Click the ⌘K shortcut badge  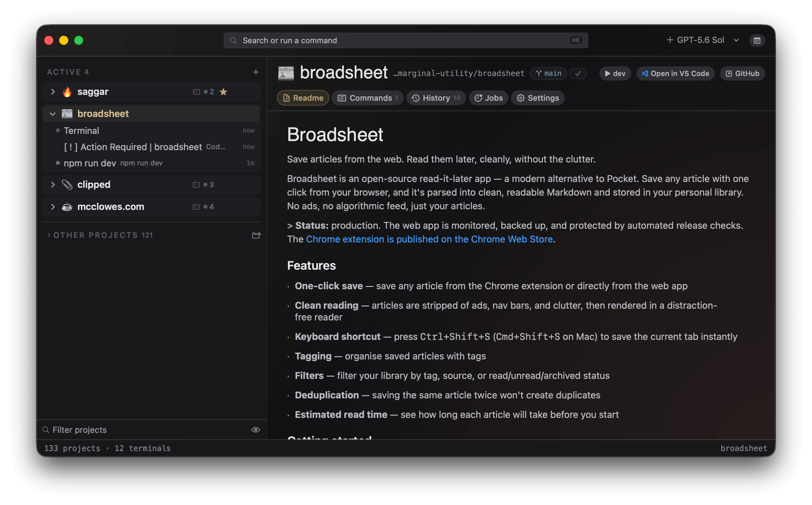[576, 40]
